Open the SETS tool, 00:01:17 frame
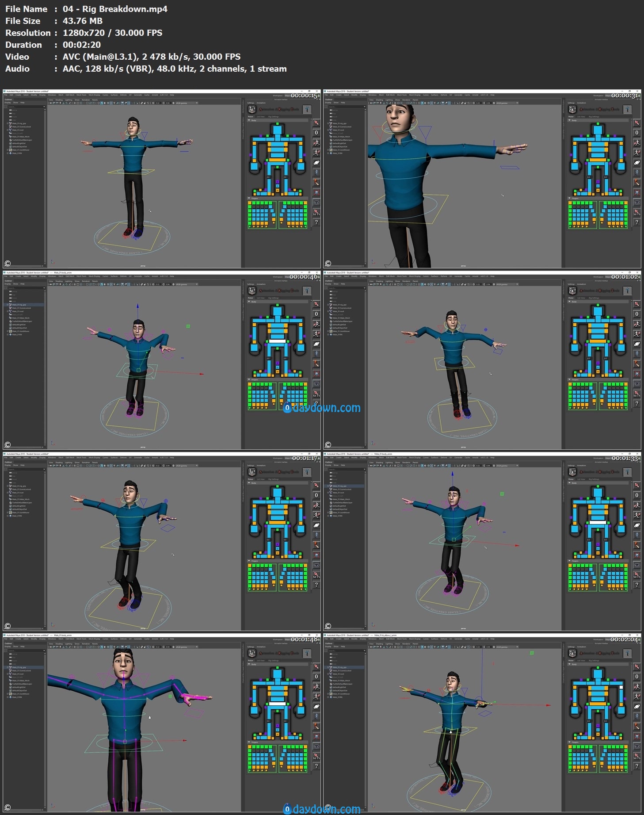This screenshot has height=815, width=644. 316,575
